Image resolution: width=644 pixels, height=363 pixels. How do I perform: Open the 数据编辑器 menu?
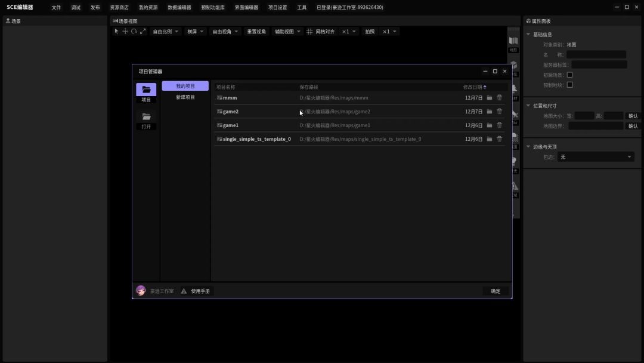pyautogui.click(x=179, y=8)
